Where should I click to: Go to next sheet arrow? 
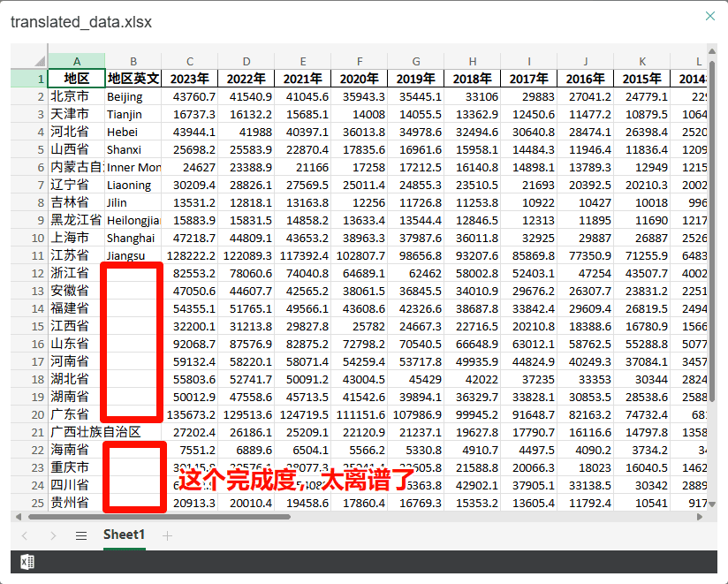tap(53, 535)
